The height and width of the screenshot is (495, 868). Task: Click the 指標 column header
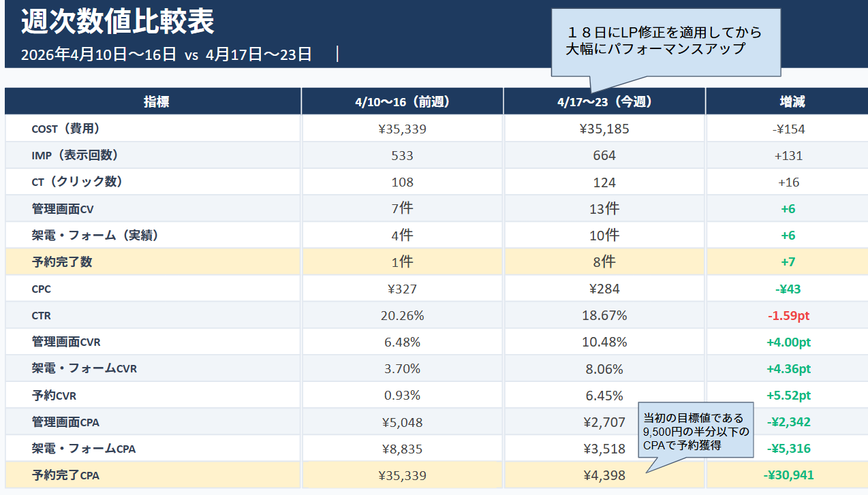[153, 101]
